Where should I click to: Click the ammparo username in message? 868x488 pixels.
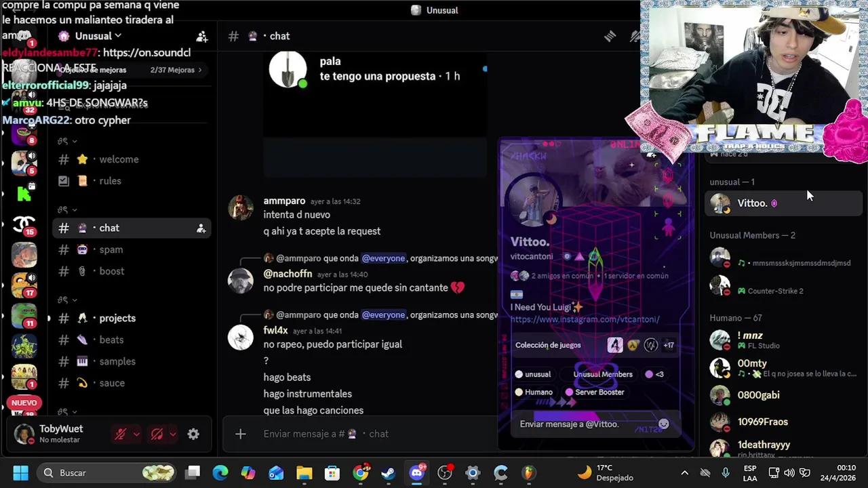point(284,201)
